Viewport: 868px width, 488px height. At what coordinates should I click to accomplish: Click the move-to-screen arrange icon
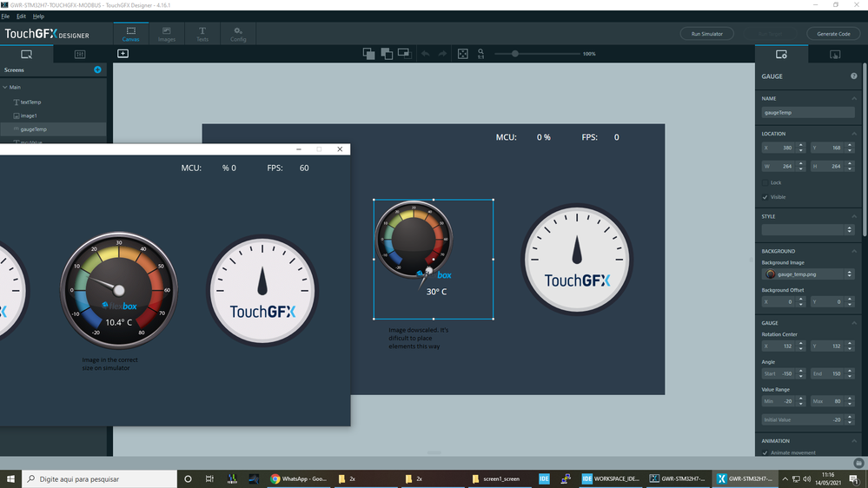pyautogui.click(x=405, y=54)
